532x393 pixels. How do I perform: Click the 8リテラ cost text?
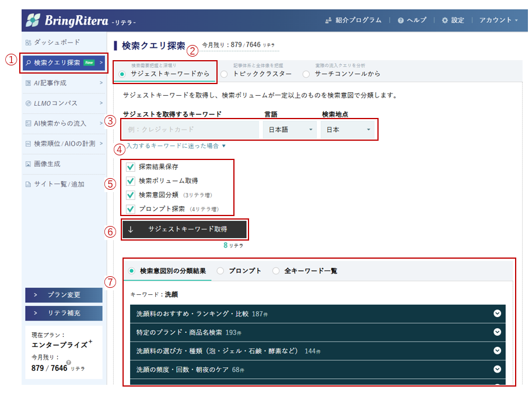point(233,245)
